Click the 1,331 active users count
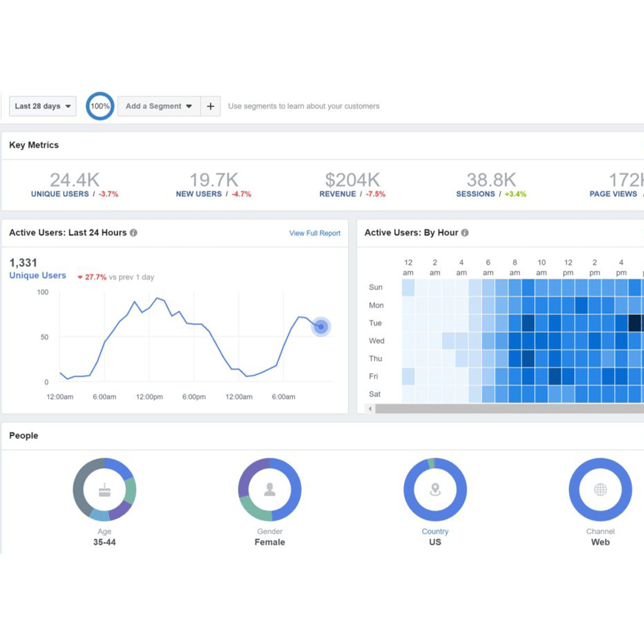Viewport: 644px width, 644px height. pos(23,263)
